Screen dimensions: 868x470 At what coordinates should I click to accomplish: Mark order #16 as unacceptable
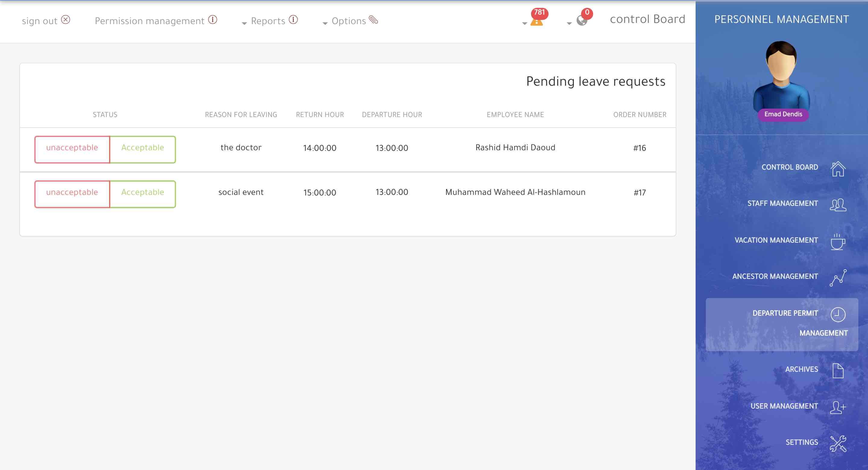(72, 149)
